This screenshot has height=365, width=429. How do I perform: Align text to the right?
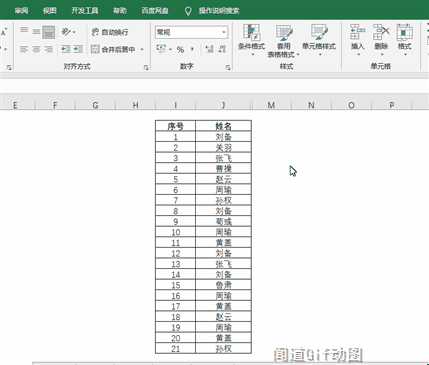49,49
